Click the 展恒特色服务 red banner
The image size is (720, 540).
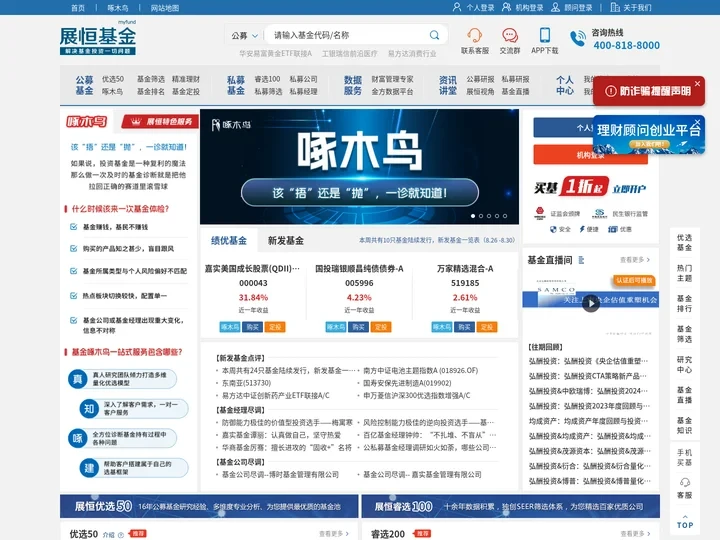pos(161,122)
